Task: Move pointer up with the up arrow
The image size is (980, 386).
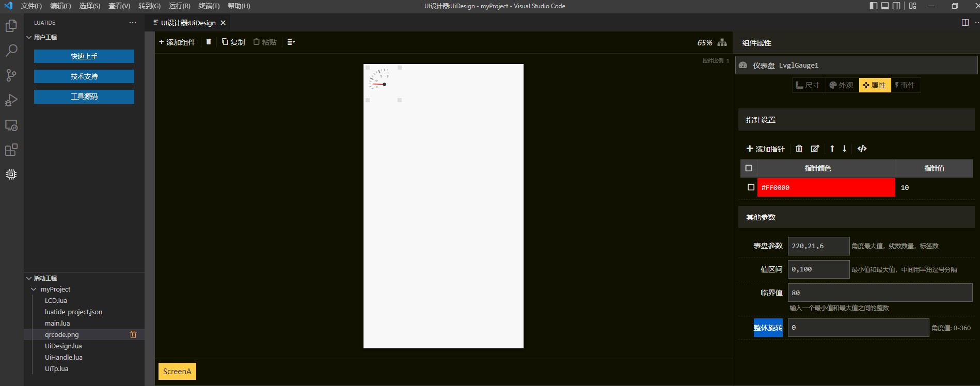Action: (x=832, y=149)
